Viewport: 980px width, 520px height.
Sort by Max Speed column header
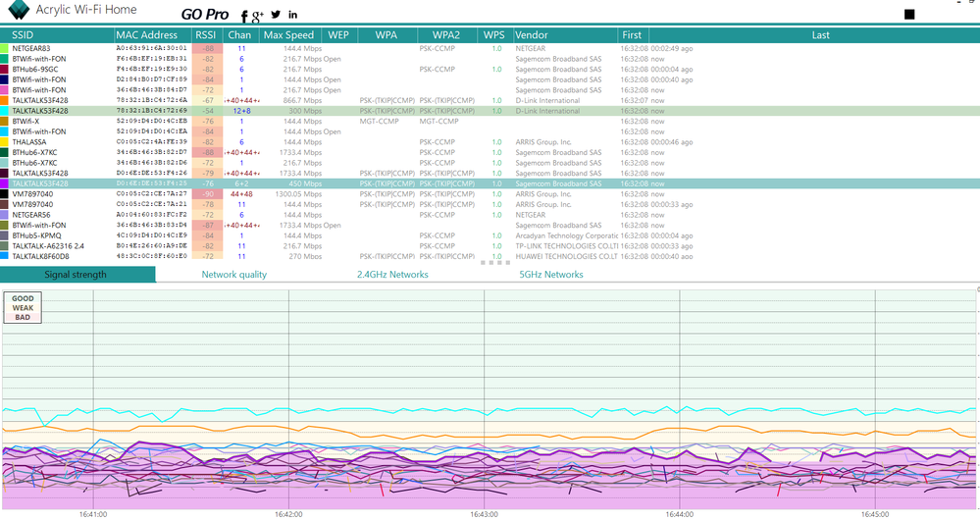(288, 35)
